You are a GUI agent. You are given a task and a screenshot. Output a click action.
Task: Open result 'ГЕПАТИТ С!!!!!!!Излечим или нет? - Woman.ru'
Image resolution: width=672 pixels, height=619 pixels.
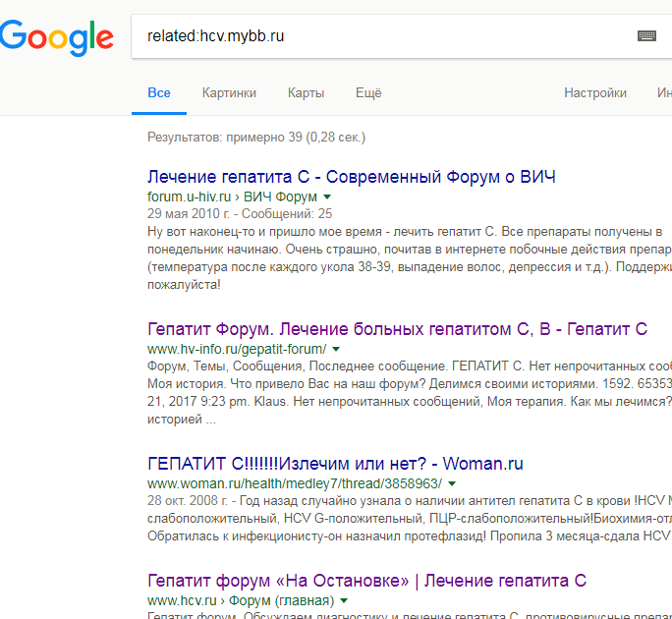[335, 464]
